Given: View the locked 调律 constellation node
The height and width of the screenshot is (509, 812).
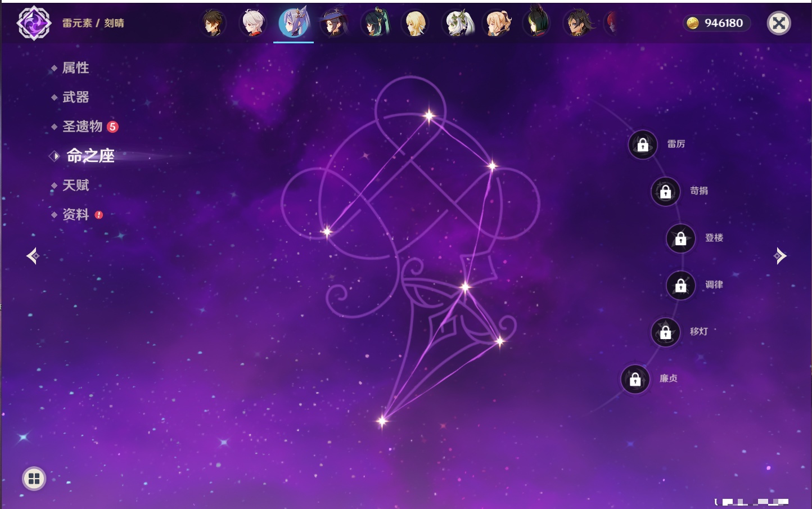Looking at the screenshot, I should click(x=681, y=286).
